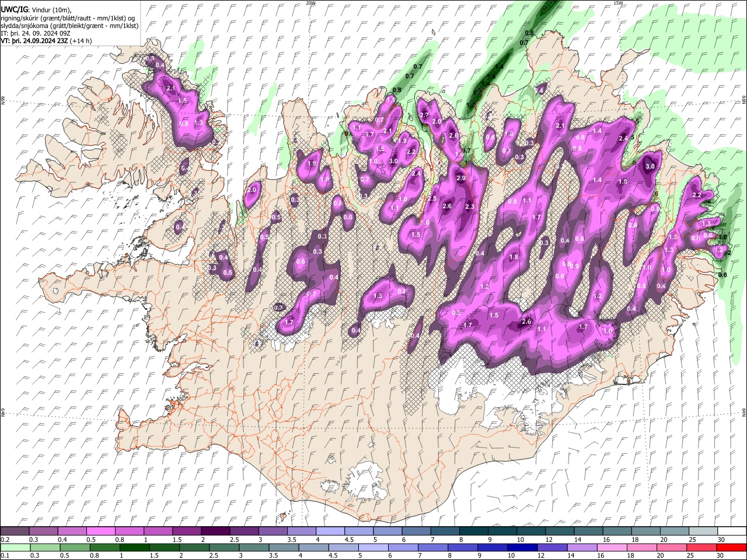The height and width of the screenshot is (560, 747).
Task: Select the 'IT: þri. 24. 09. 2024 09Z' line
Action: tap(36, 33)
